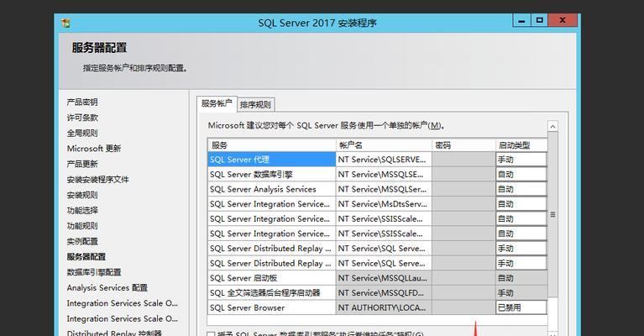Go to 产品更新 step in sidebar

[x=82, y=164]
